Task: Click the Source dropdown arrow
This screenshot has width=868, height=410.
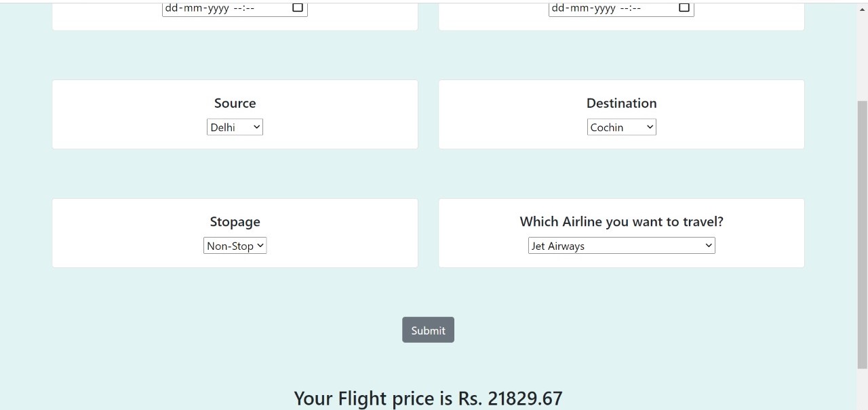Action: coord(256,127)
